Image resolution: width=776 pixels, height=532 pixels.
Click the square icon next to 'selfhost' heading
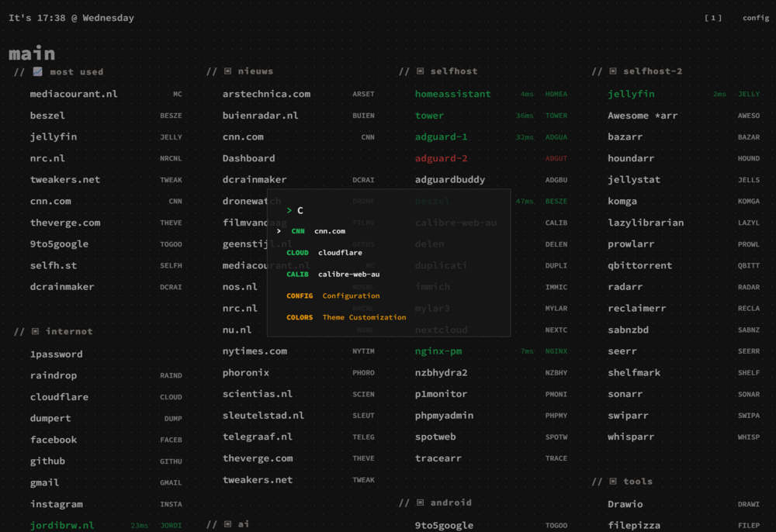click(x=420, y=71)
